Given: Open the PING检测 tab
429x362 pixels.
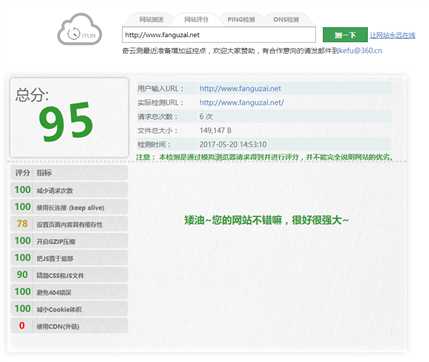Looking at the screenshot, I should (241, 19).
